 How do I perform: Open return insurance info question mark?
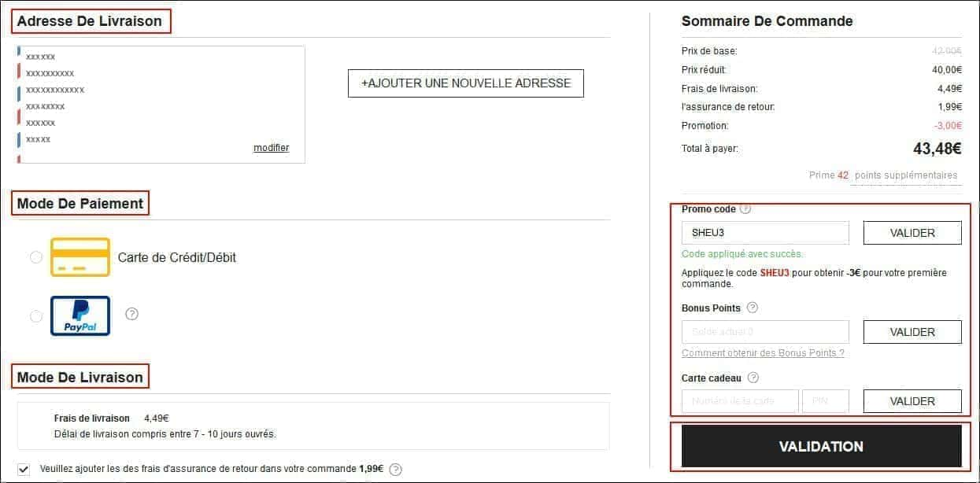click(396, 470)
